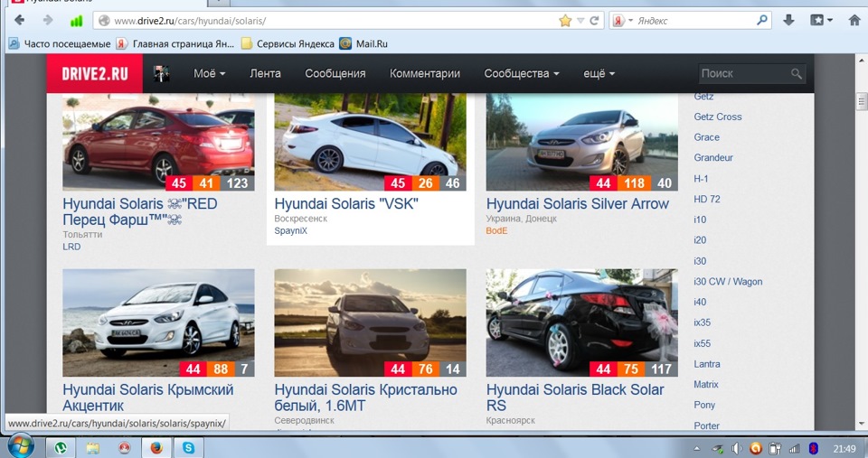The height and width of the screenshot is (458, 868).
Task: Open the Лента tab
Action: (x=265, y=73)
